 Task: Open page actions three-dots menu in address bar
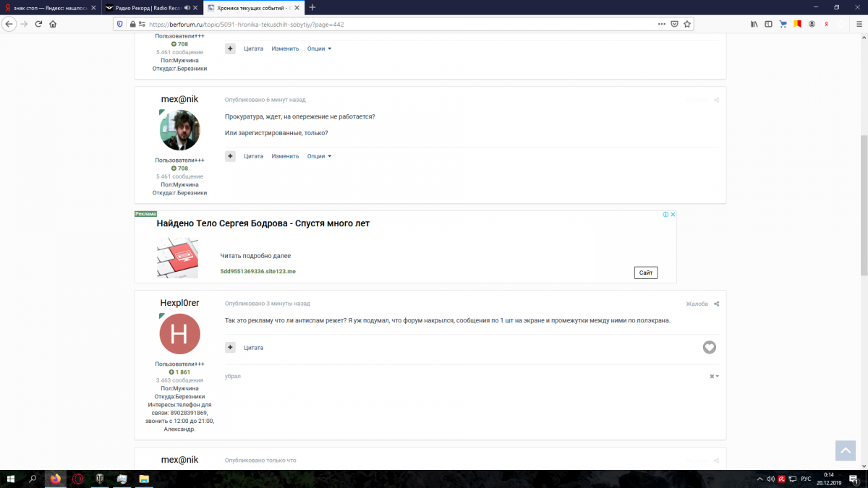point(661,24)
